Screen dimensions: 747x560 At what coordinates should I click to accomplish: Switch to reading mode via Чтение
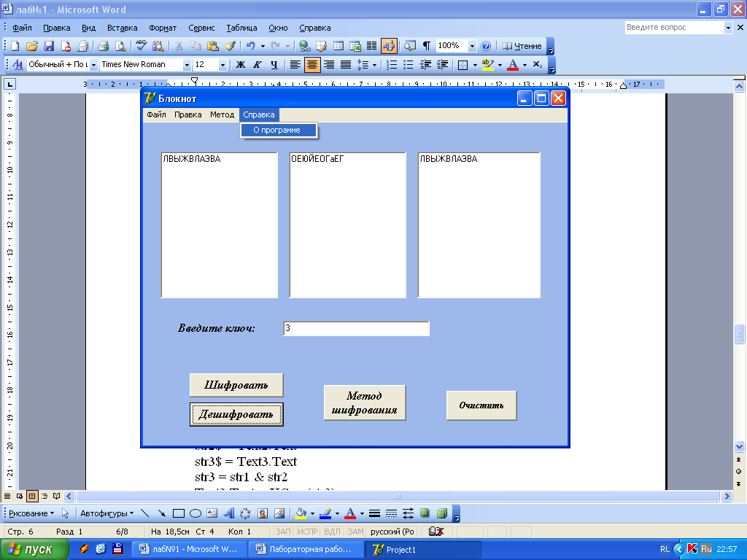(522, 46)
